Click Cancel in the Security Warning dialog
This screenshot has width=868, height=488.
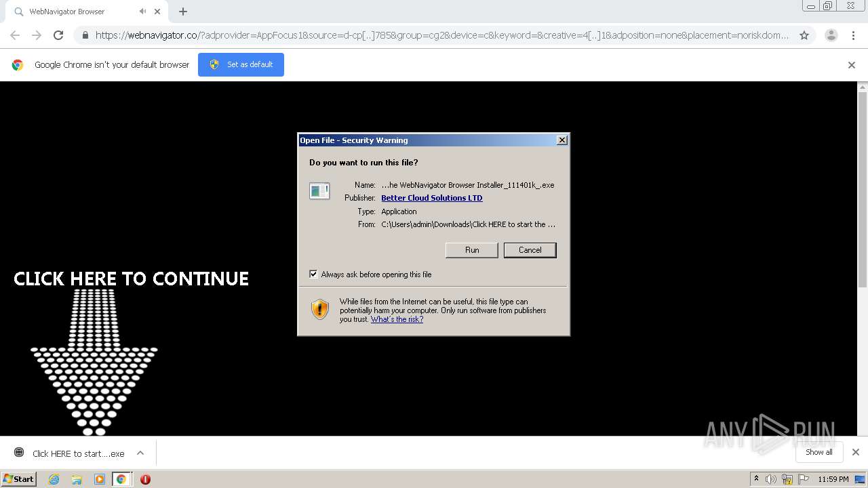[530, 250]
